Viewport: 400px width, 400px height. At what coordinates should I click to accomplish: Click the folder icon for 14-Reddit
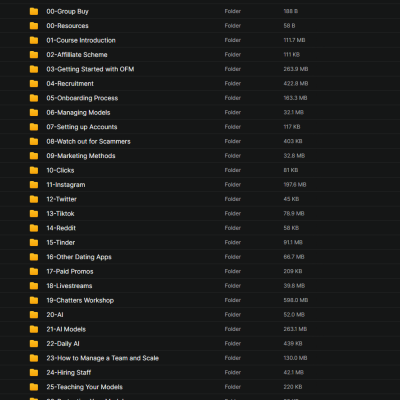(x=34, y=228)
